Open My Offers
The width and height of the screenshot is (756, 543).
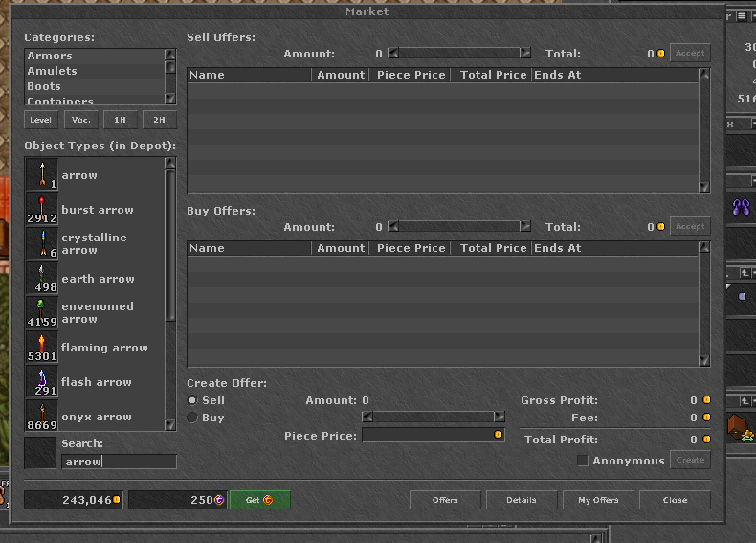click(598, 500)
